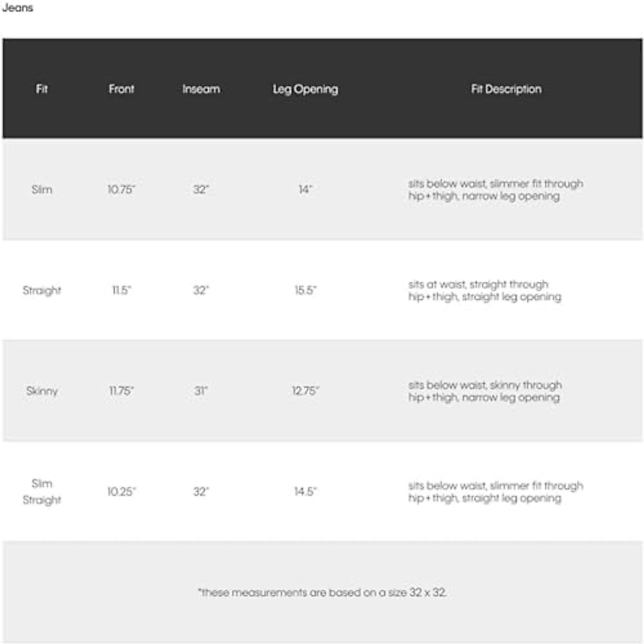Select the 12.75" leg opening value
The height and width of the screenshot is (644, 644).
[305, 391]
